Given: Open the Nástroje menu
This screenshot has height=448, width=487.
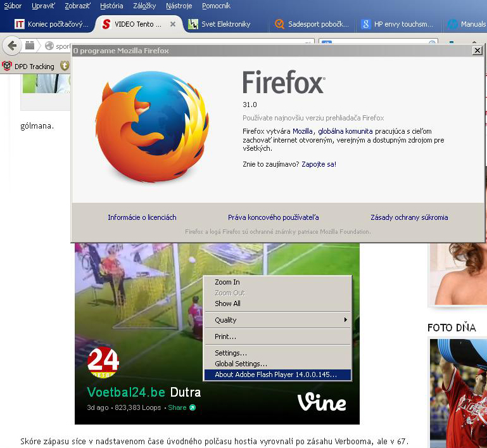Looking at the screenshot, I should [x=179, y=6].
